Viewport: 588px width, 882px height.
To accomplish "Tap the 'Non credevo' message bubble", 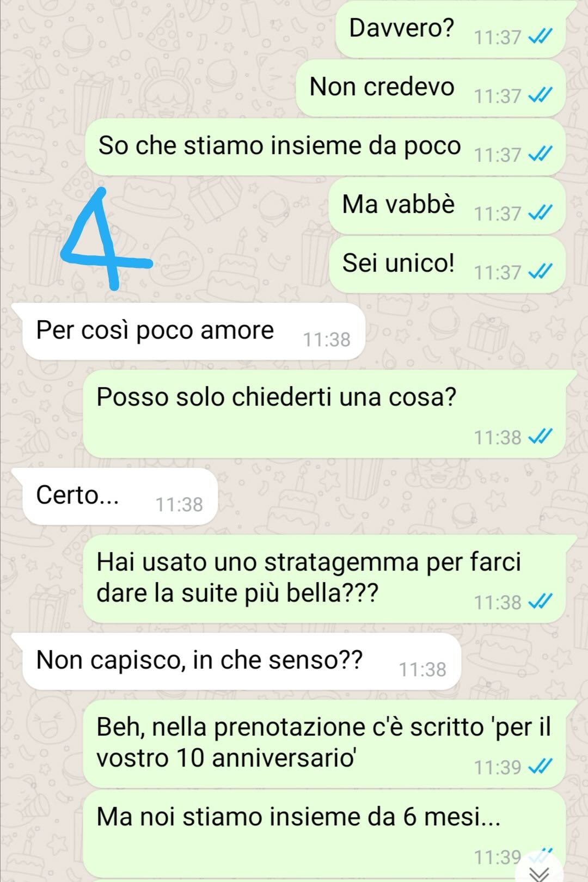I will [x=431, y=88].
